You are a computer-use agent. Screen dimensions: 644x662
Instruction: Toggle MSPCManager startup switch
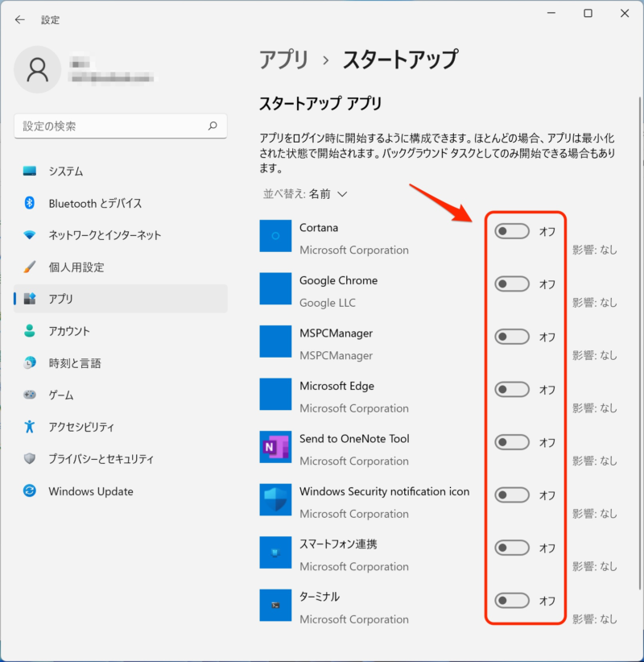[512, 337]
